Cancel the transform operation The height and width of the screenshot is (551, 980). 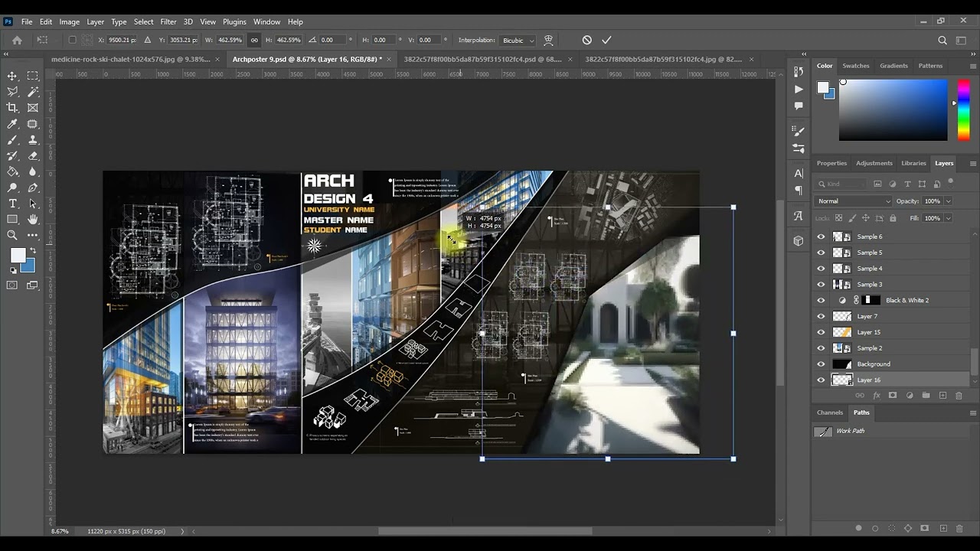[x=586, y=40]
